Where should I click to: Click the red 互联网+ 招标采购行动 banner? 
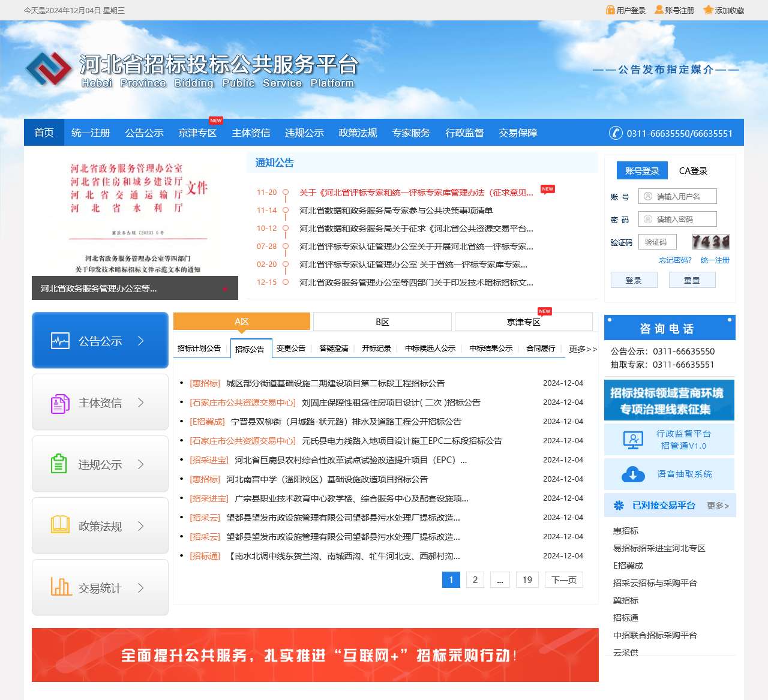315,655
